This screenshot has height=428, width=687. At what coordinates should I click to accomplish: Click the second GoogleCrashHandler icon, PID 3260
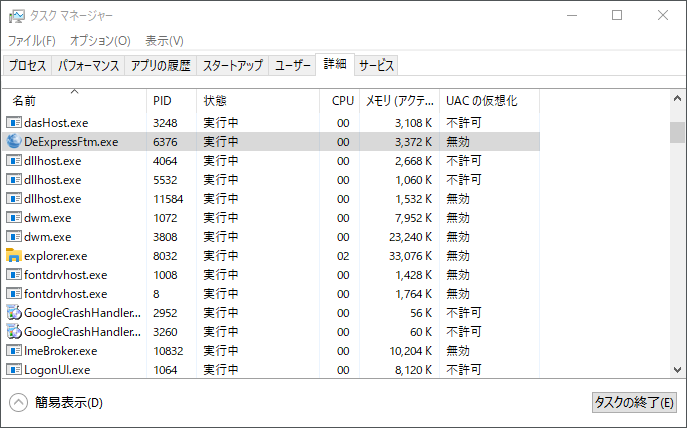coord(14,332)
